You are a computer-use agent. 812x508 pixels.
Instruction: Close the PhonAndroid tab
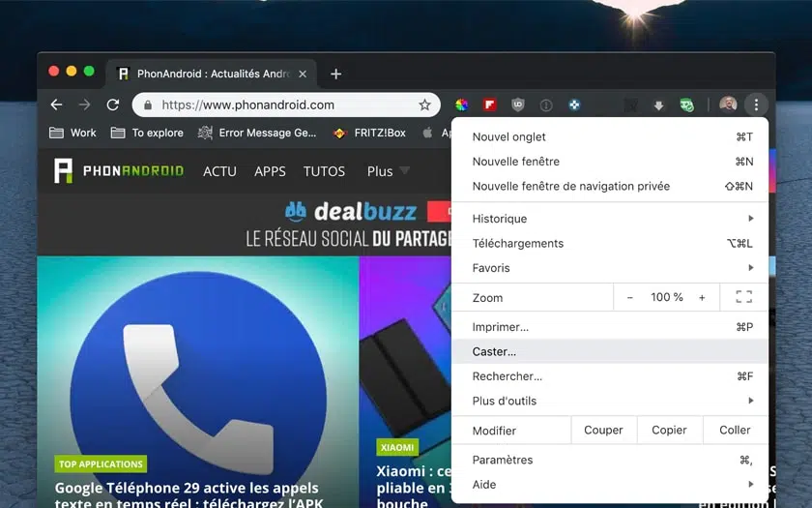(303, 75)
